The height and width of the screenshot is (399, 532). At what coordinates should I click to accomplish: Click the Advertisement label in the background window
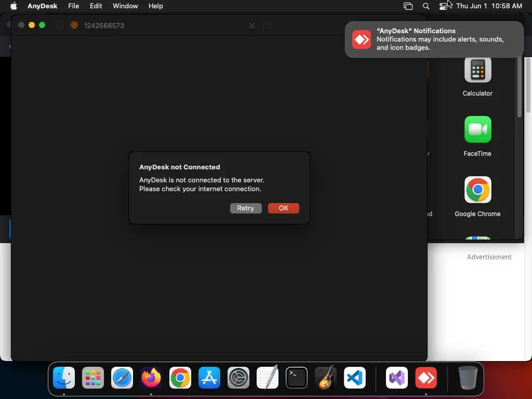point(489,257)
